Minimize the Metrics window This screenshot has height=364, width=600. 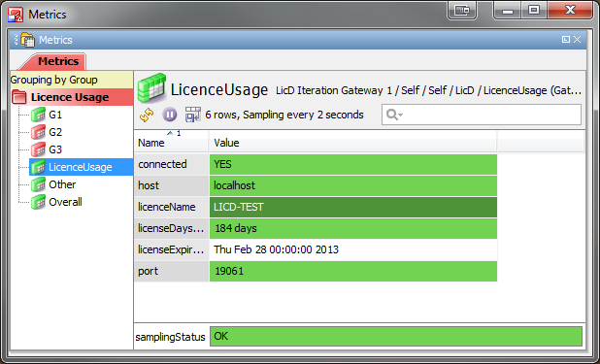tap(507, 10)
